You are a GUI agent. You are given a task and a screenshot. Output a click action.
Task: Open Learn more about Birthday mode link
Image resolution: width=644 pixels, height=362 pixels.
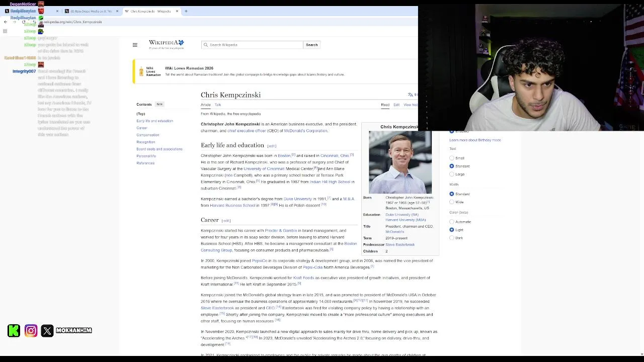pyautogui.click(x=475, y=140)
